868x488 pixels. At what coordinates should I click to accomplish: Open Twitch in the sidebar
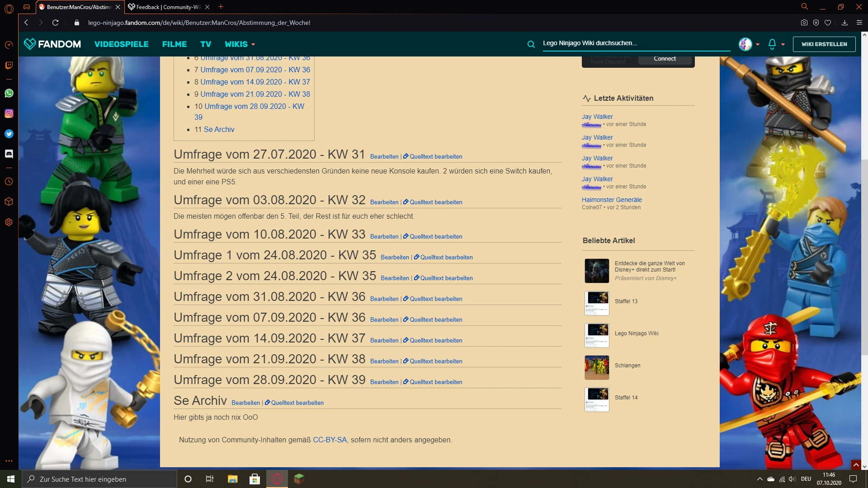9,66
